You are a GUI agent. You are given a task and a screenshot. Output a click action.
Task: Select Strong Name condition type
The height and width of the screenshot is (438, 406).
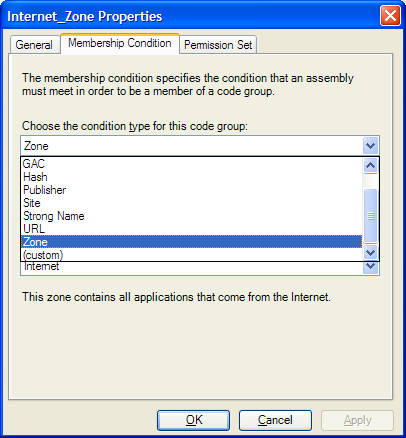[x=192, y=216]
